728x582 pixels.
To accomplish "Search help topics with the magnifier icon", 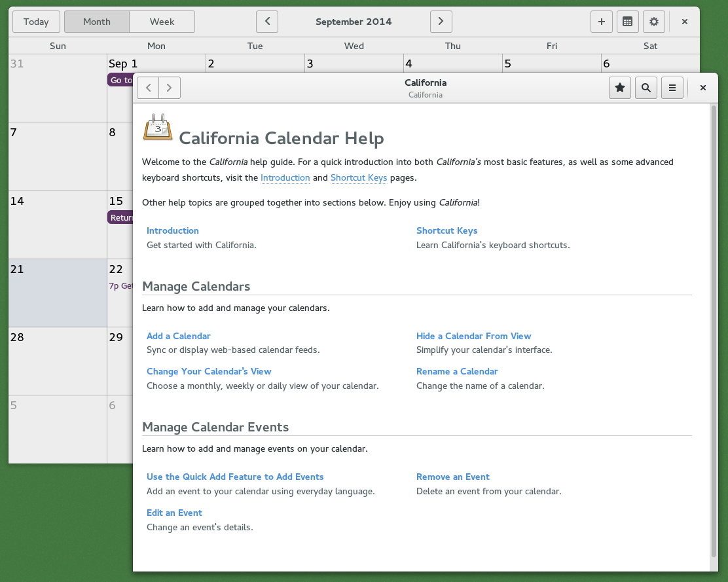I will tap(646, 87).
